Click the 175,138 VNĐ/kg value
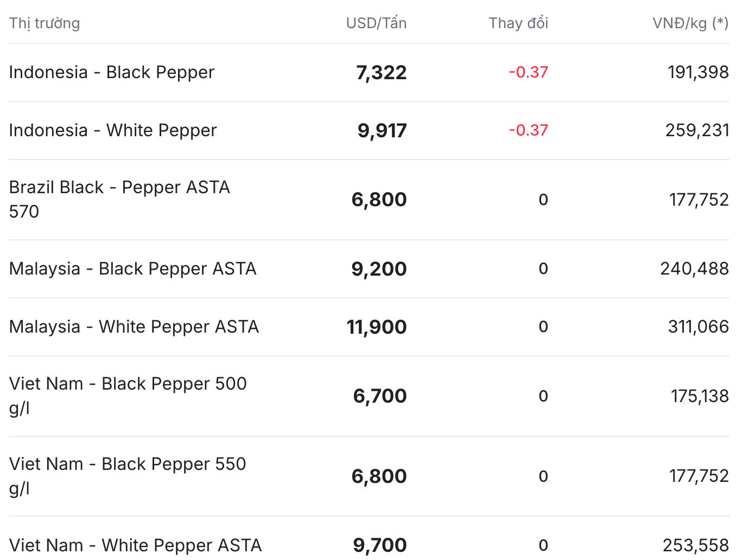Image resolution: width=736 pixels, height=560 pixels. pos(700,396)
